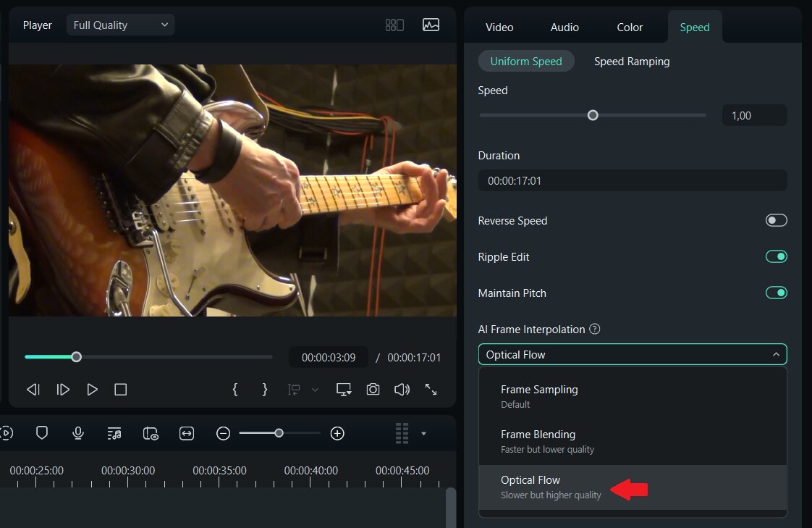This screenshot has width=812, height=528.
Task: Click the guitar video preview frame
Action: (x=232, y=190)
